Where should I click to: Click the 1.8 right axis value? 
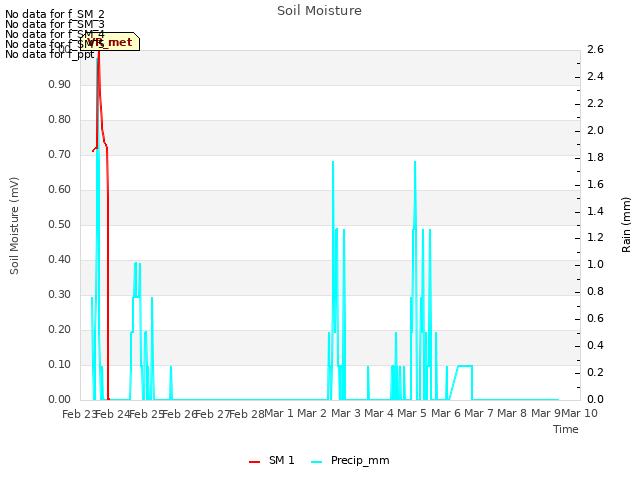pyautogui.click(x=595, y=157)
